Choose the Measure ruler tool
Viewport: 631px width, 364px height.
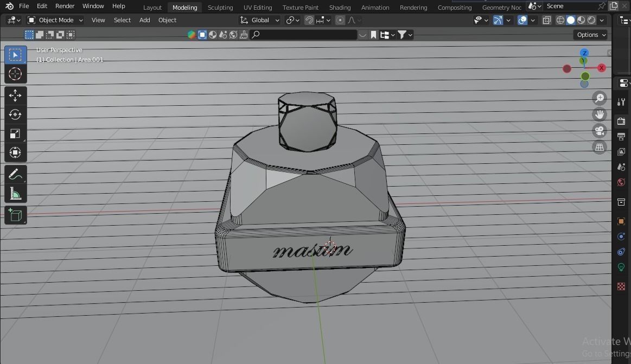[15, 194]
